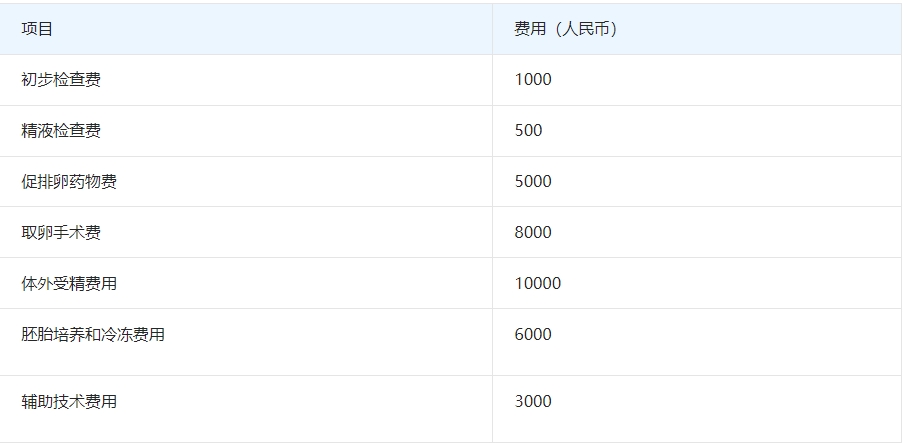The height and width of the screenshot is (445, 904).
Task: Click the 5000 fee value
Action: (533, 182)
